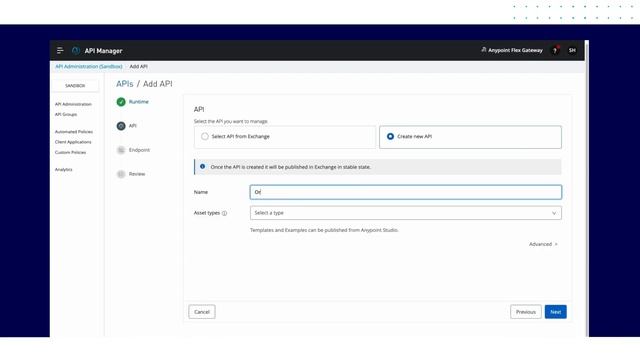Click the Cancel button
The image size is (640, 360).
coord(202,312)
